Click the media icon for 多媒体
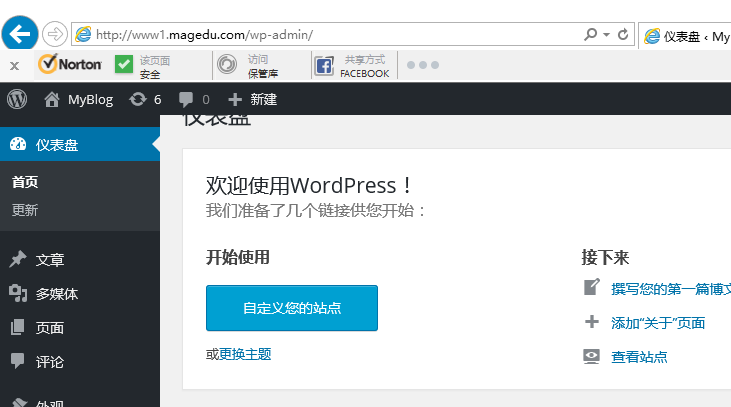The image size is (731, 407). pyautogui.click(x=18, y=293)
